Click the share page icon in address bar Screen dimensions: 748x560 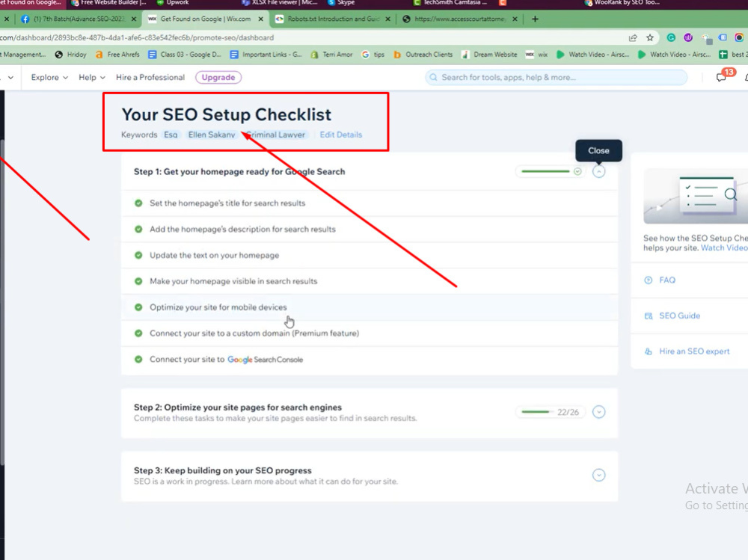coord(633,37)
